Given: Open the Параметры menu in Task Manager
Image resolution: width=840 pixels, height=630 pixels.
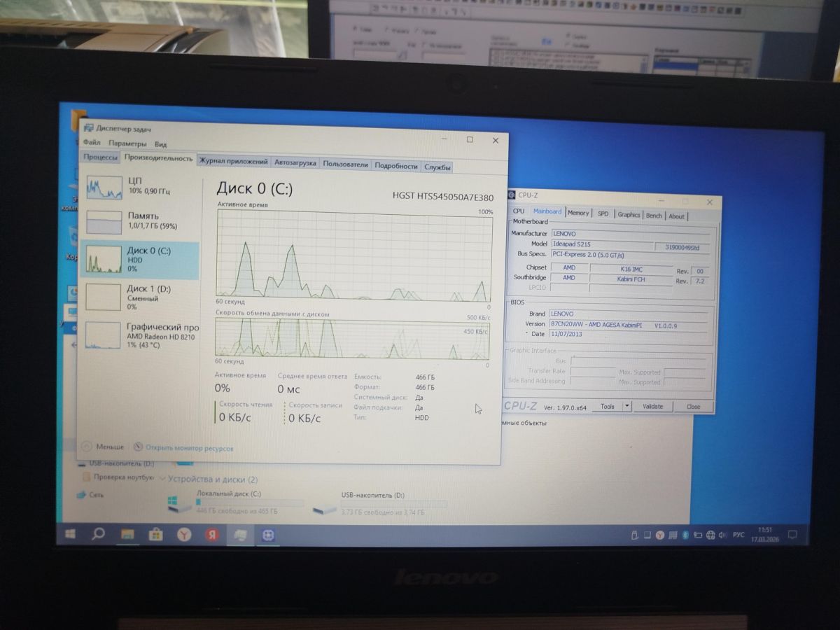Looking at the screenshot, I should click(127, 144).
